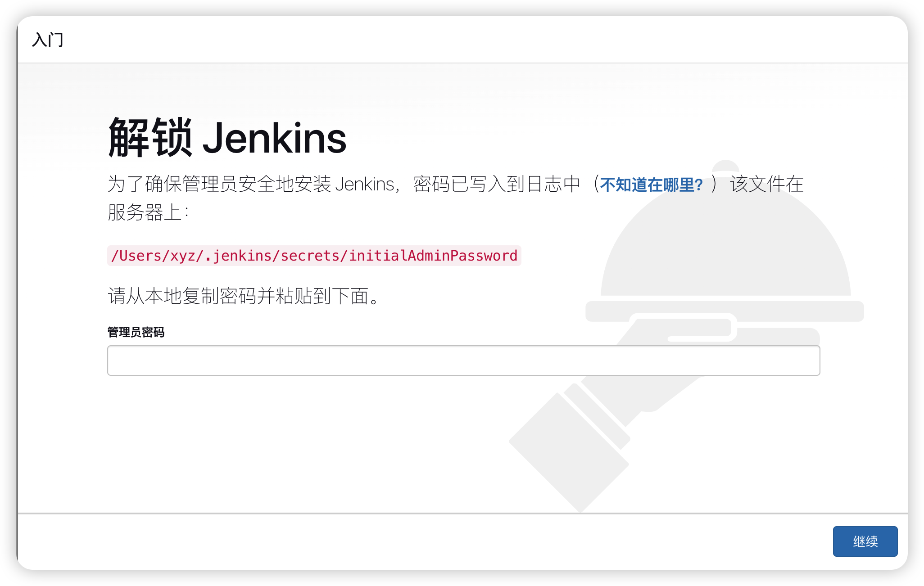The height and width of the screenshot is (586, 924).
Task: Click the 该文件在 text after the link
Action: point(766,184)
